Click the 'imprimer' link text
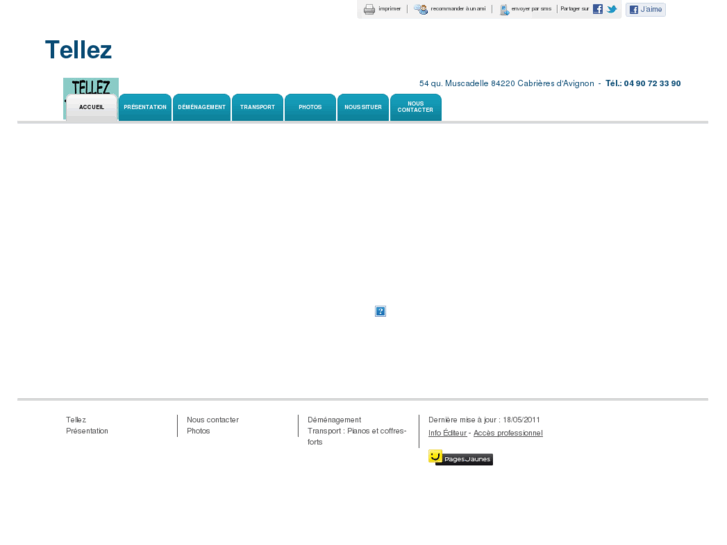Image resolution: width=727 pixels, height=545 pixels. click(389, 9)
